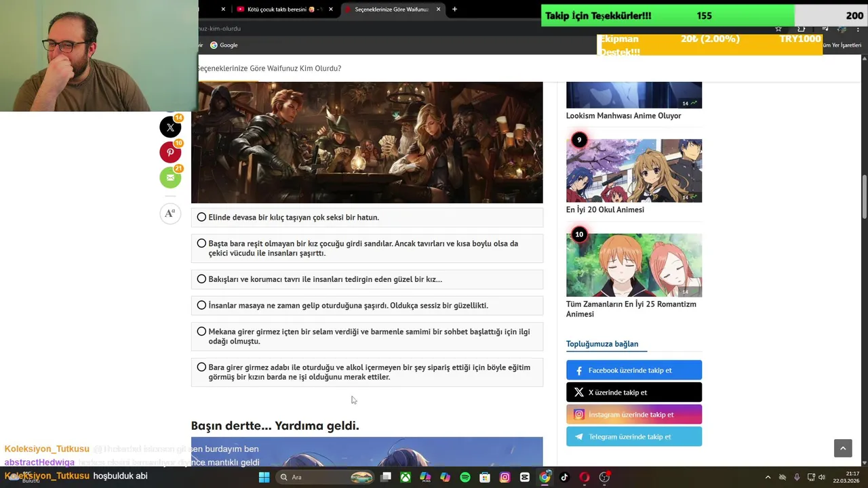Open a new browser tab
Viewport: 868px width, 488px height.
tap(454, 9)
